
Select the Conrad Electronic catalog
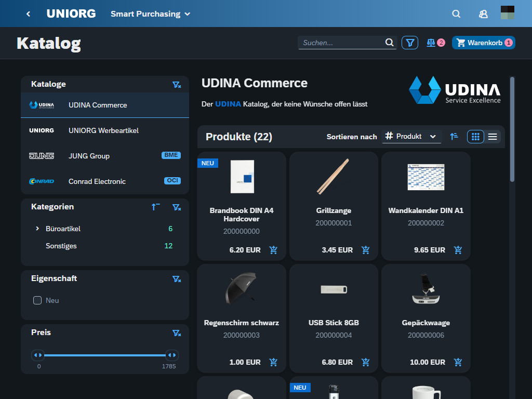pyautogui.click(x=105, y=181)
